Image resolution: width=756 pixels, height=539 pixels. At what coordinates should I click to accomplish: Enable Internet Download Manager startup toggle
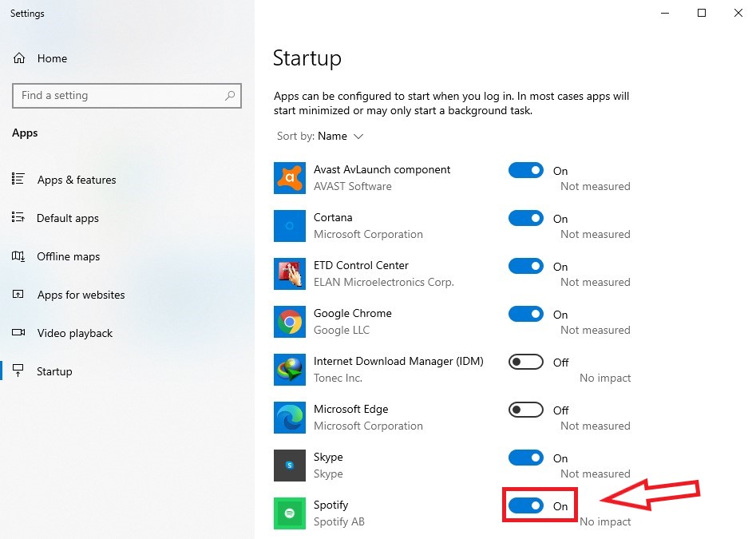[x=526, y=362]
